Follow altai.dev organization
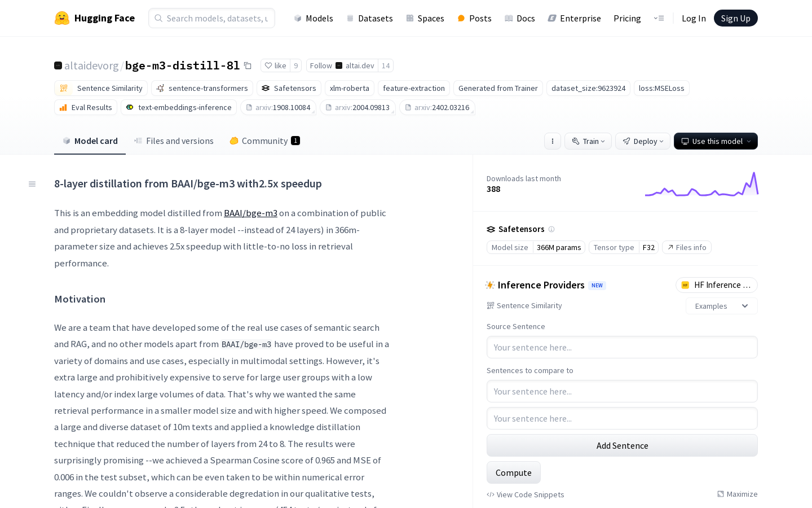This screenshot has height=508, width=812. click(342, 65)
